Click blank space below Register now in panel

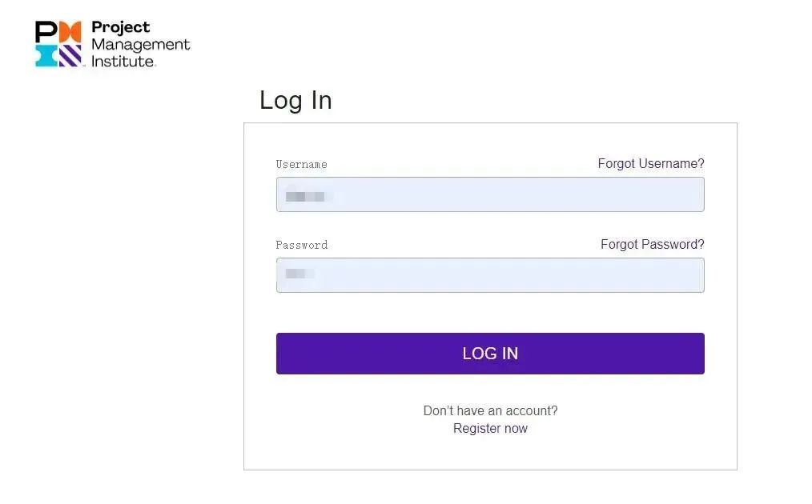pyautogui.click(x=490, y=452)
